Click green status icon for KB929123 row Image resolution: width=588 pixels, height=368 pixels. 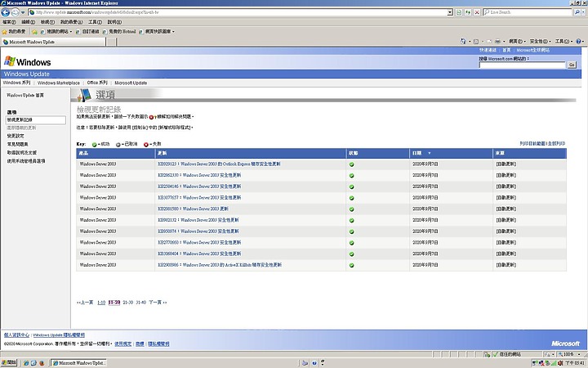pyautogui.click(x=352, y=164)
